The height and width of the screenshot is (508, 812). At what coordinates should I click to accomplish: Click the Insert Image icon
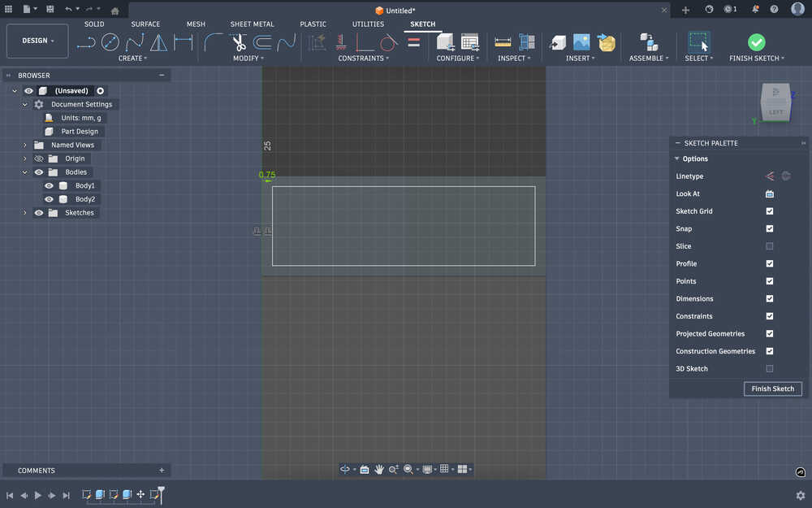[x=581, y=42]
